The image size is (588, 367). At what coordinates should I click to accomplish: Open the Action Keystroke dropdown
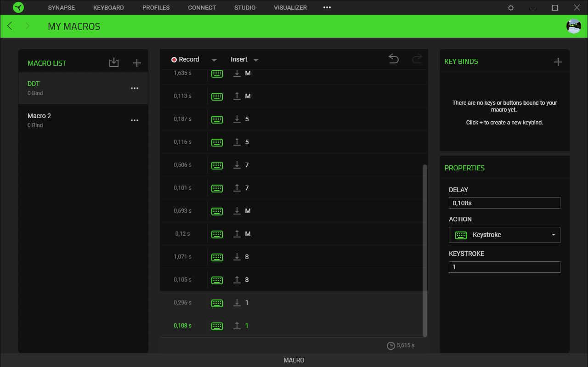coord(504,235)
